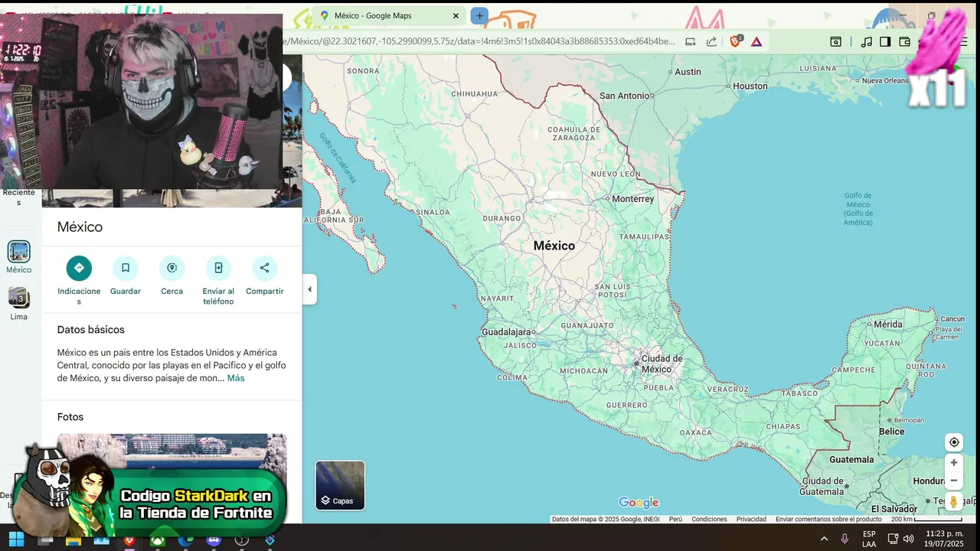
Task: Send México to phone (Enviar al teléfono)
Action: [218, 268]
